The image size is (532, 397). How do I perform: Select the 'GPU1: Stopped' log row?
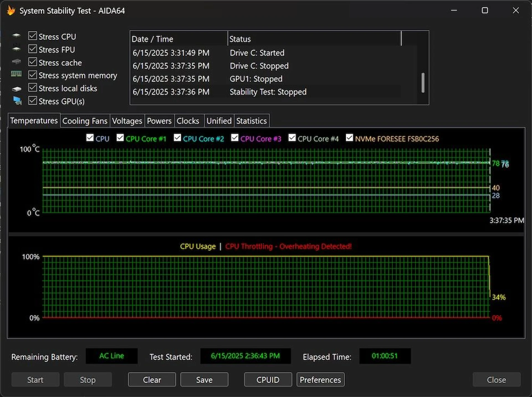(266, 79)
